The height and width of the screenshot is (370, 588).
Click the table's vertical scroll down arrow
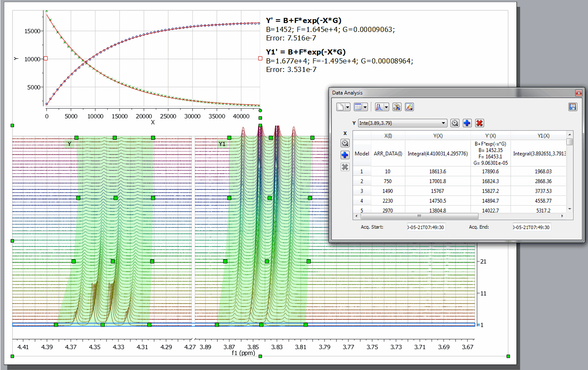point(570,209)
